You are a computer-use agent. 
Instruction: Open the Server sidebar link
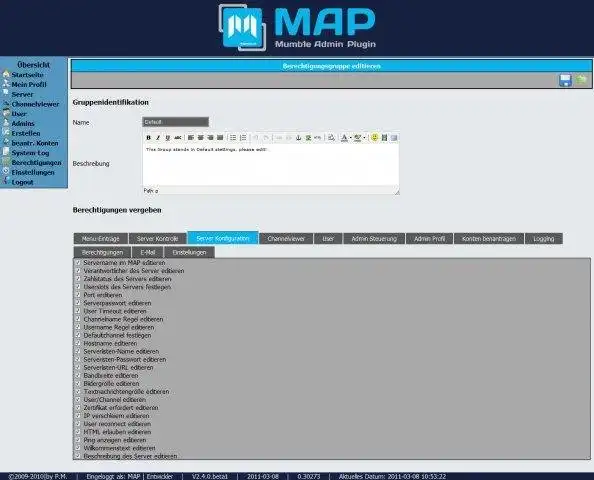(22, 94)
